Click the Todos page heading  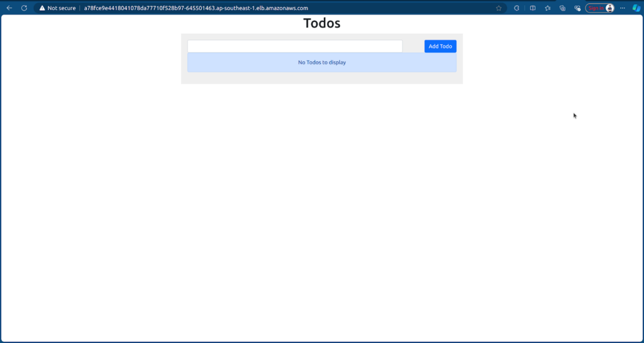pos(321,23)
